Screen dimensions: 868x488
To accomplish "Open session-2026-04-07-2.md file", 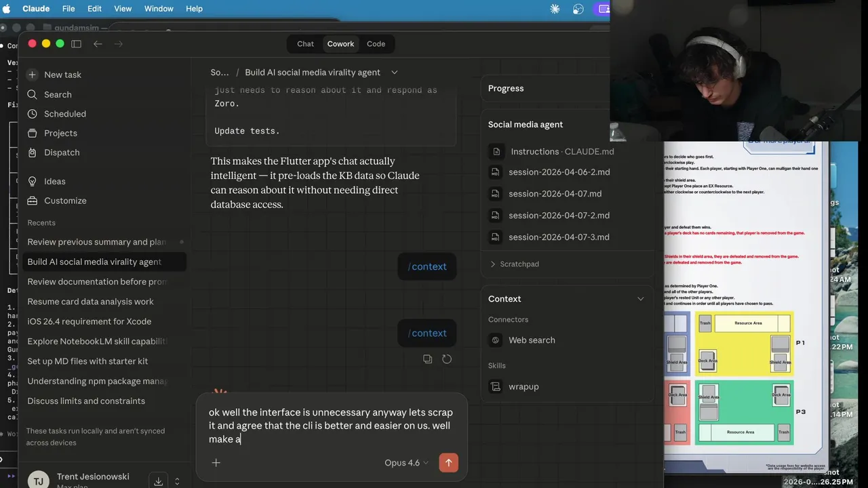I will pyautogui.click(x=559, y=216).
